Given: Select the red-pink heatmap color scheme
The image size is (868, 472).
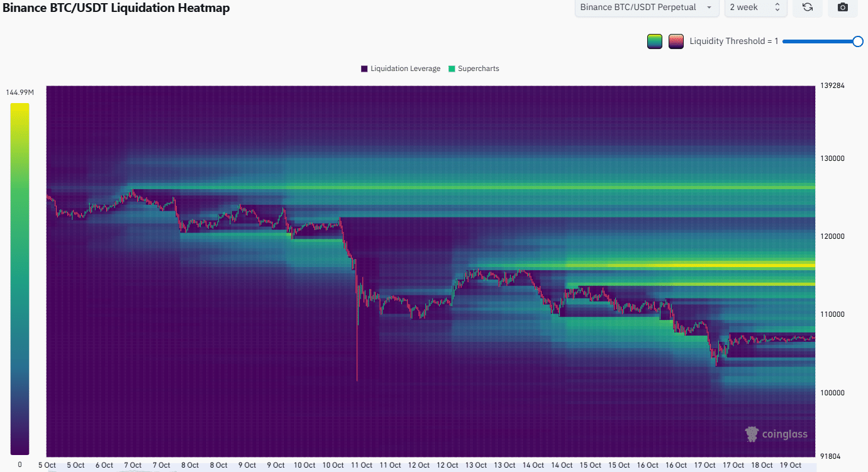Looking at the screenshot, I should 676,41.
